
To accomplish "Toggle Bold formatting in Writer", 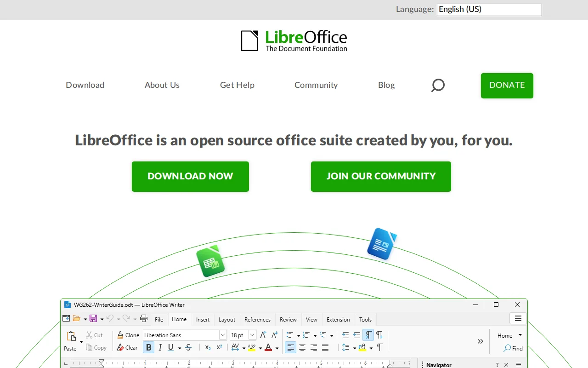I will click(148, 348).
